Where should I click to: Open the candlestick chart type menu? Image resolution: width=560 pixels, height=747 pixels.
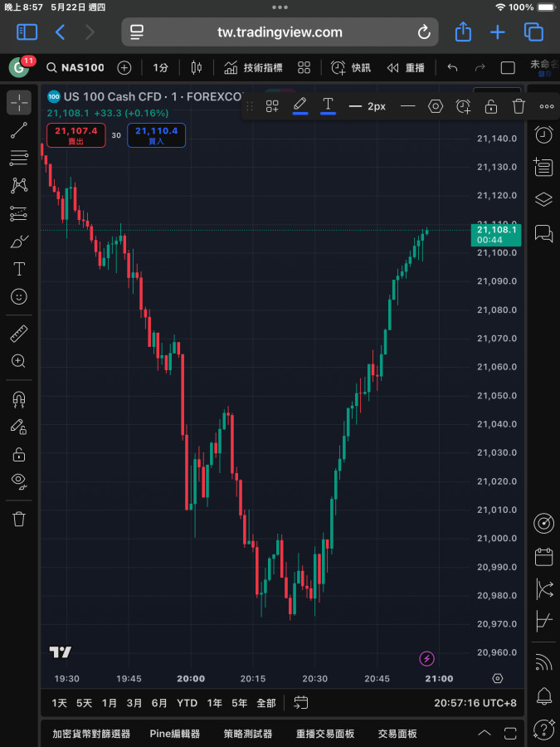coord(196,68)
